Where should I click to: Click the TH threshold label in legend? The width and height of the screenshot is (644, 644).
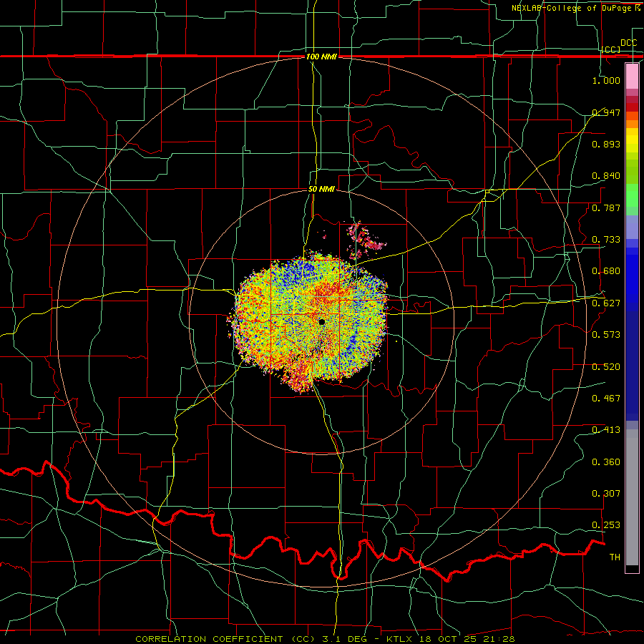(x=615, y=557)
